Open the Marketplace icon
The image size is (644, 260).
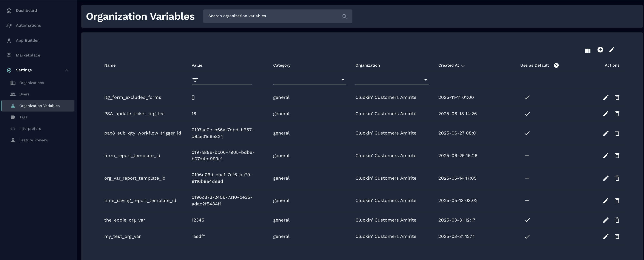(9, 55)
